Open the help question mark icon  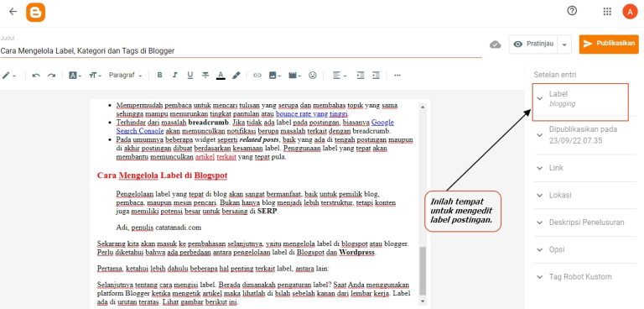572,11
